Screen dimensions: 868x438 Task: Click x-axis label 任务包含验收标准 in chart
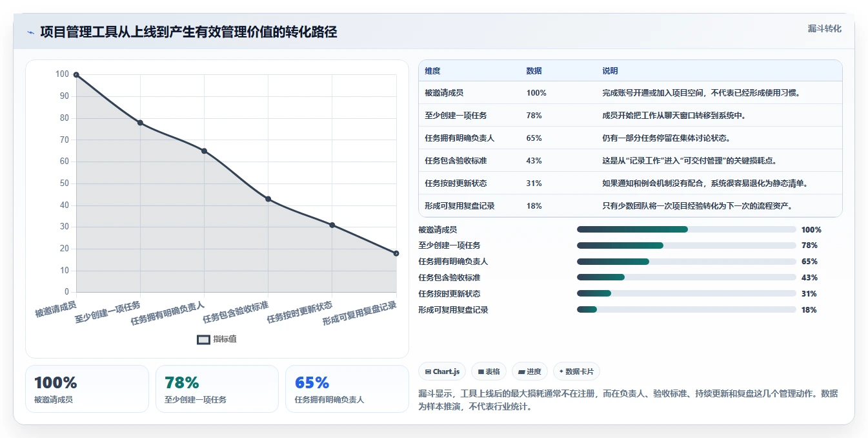(x=236, y=311)
